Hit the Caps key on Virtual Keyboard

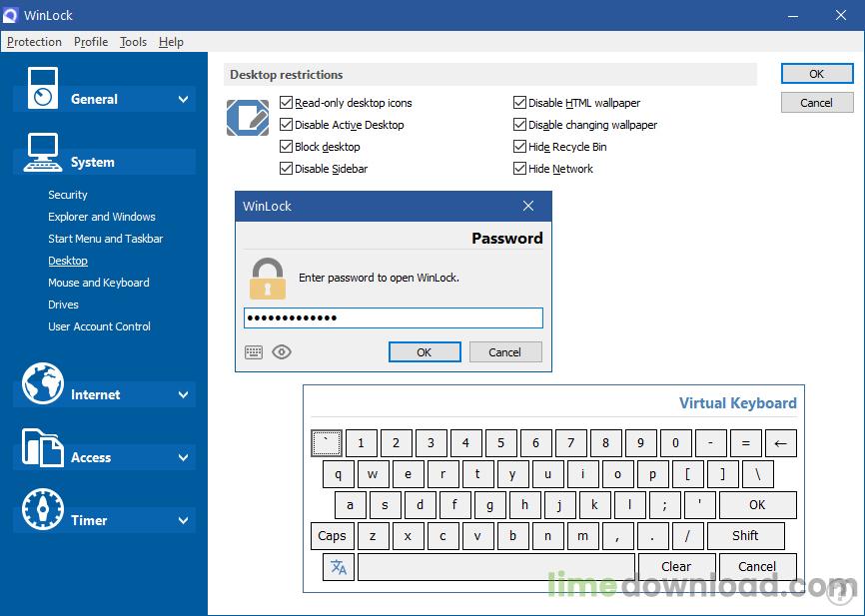coord(332,536)
